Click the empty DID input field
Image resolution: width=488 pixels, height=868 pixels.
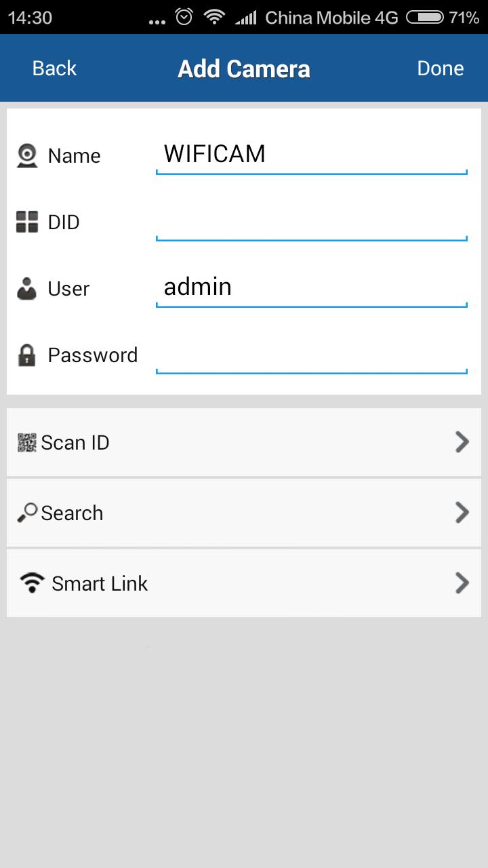pyautogui.click(x=311, y=221)
